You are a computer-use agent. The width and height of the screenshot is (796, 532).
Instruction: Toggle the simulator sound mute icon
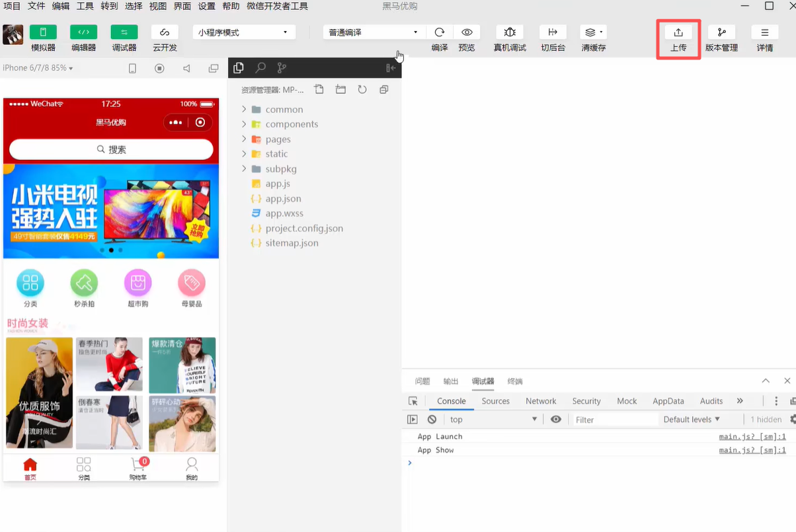point(186,69)
